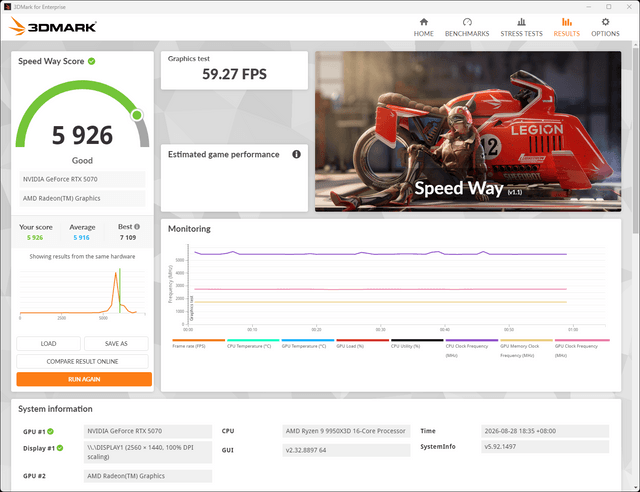Click the Best score 7 109
The height and width of the screenshot is (492, 640).
click(128, 238)
